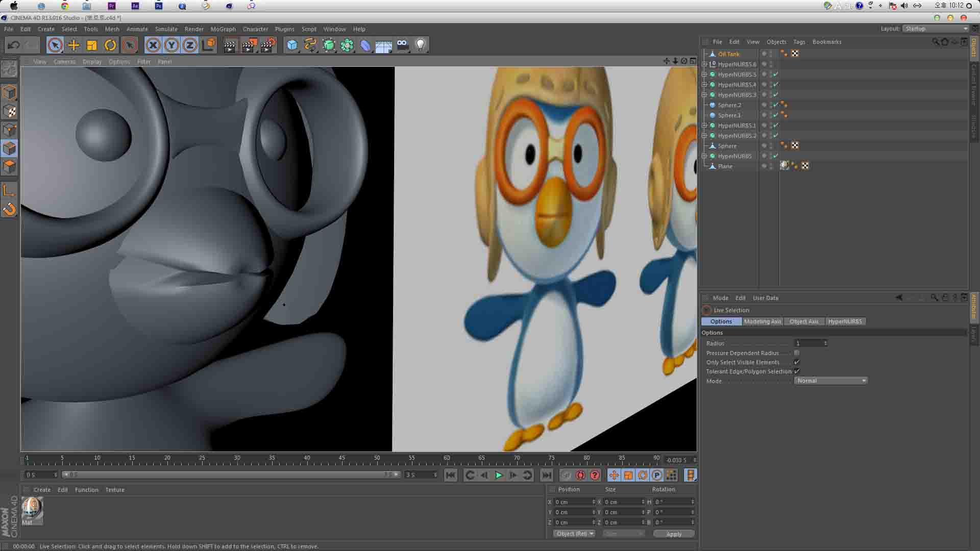Toggle the Autokeying button
The width and height of the screenshot is (980, 551).
click(x=580, y=475)
